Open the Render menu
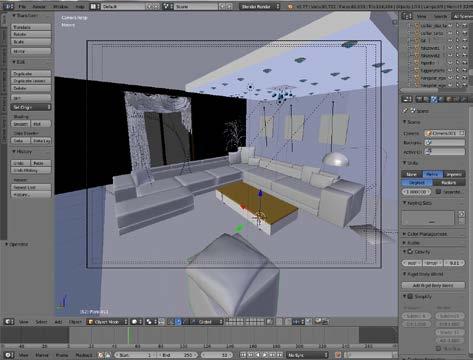473x360 pixels. [39, 6]
